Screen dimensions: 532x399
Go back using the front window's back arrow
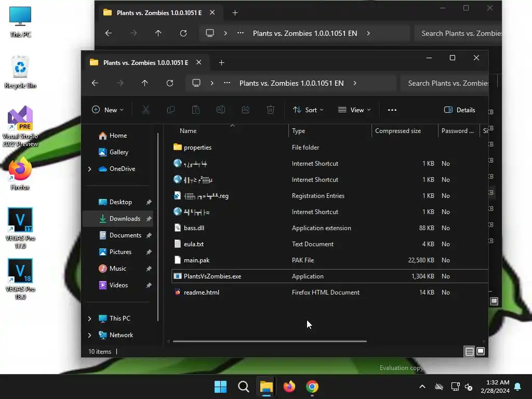[x=95, y=83]
